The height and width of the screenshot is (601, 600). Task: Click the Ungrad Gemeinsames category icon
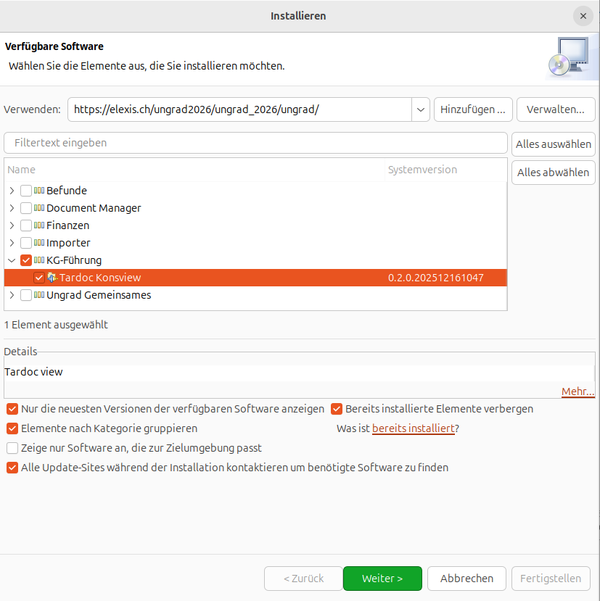[x=39, y=295]
